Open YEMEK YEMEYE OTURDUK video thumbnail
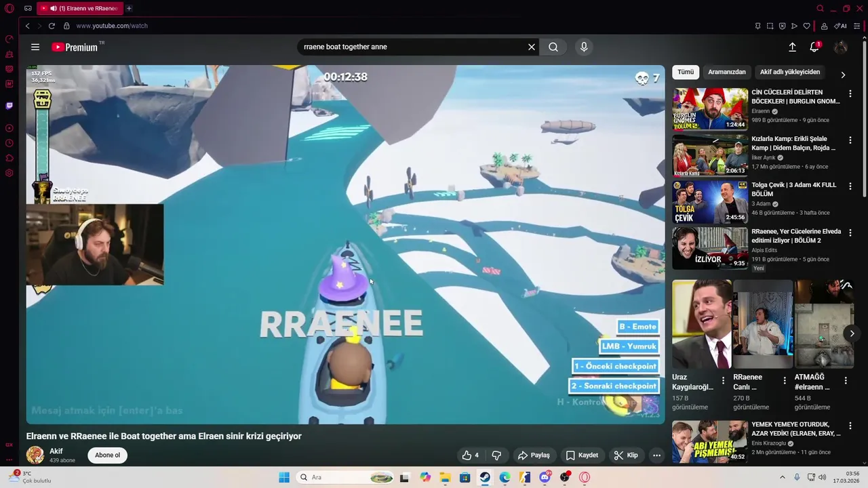 point(710,441)
